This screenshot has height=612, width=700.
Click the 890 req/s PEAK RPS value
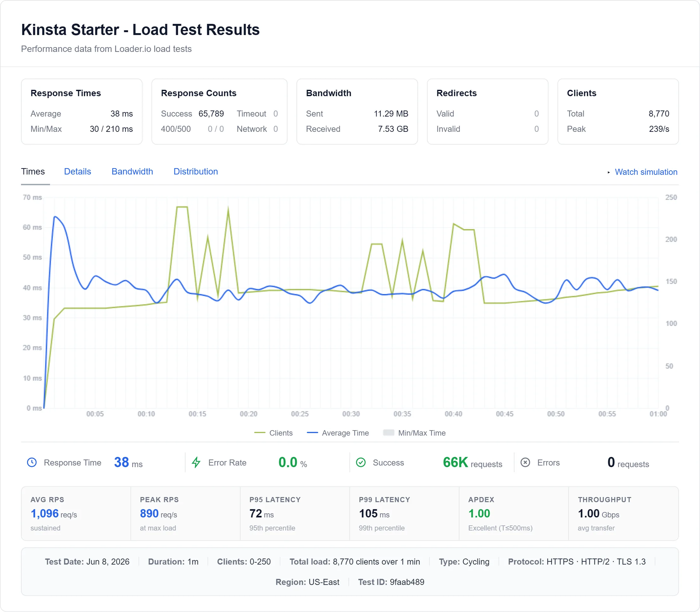158,514
